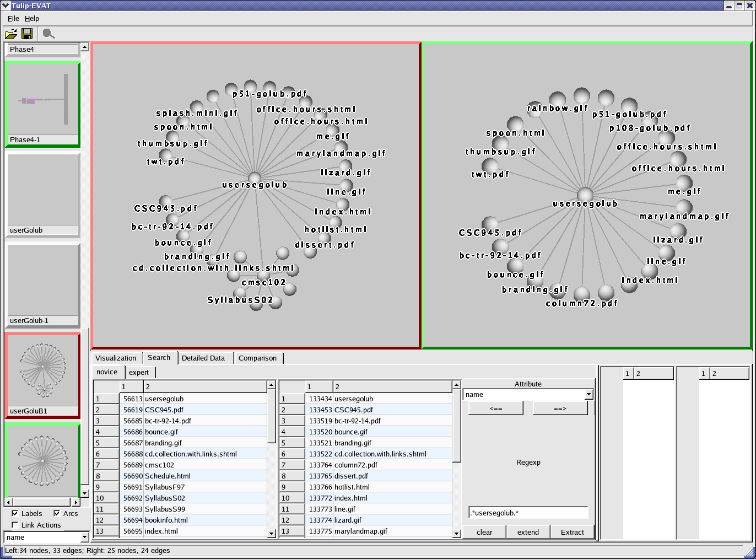Enable the Link Actions checkbox
Viewport: 756px width, 559px height.
(x=15, y=525)
